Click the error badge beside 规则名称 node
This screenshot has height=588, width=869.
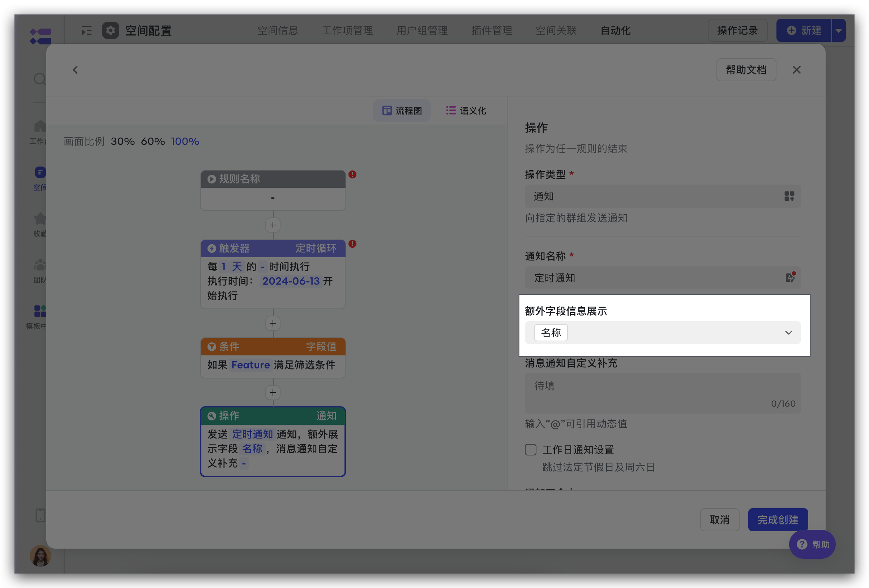tap(352, 174)
